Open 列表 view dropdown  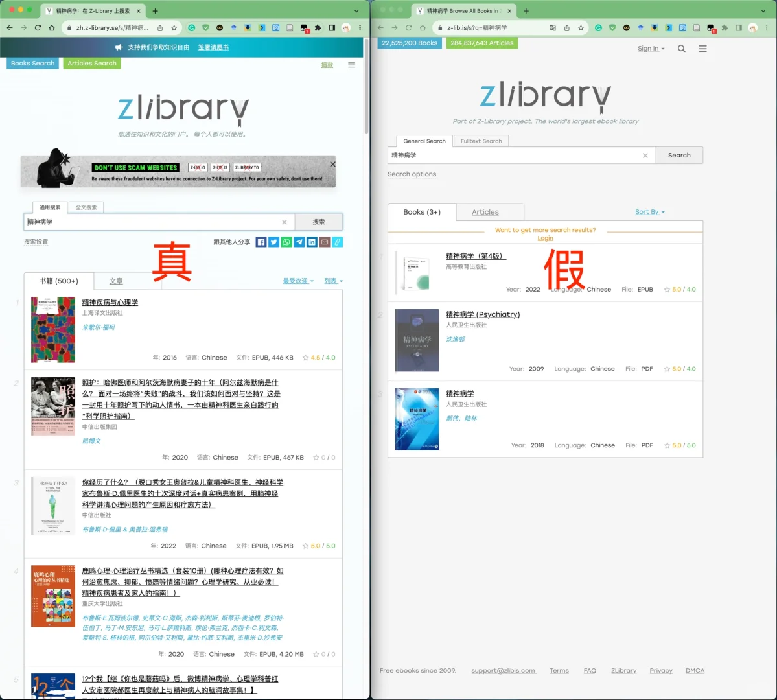333,281
